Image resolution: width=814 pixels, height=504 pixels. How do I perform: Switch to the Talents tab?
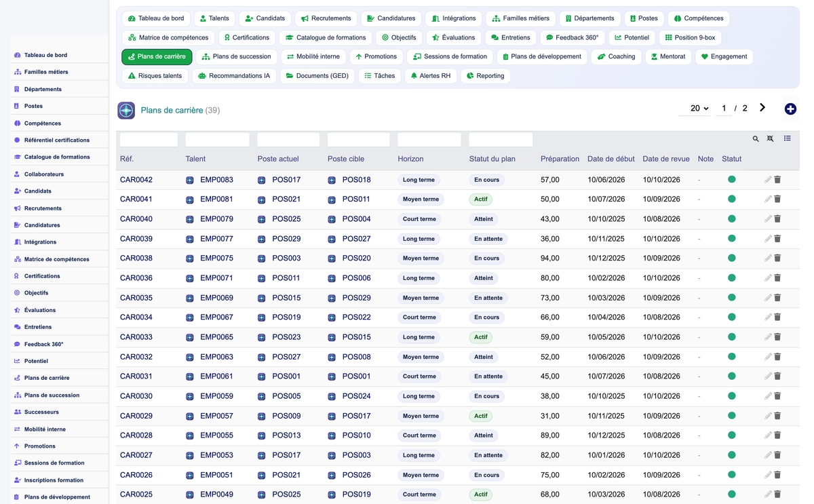point(214,18)
